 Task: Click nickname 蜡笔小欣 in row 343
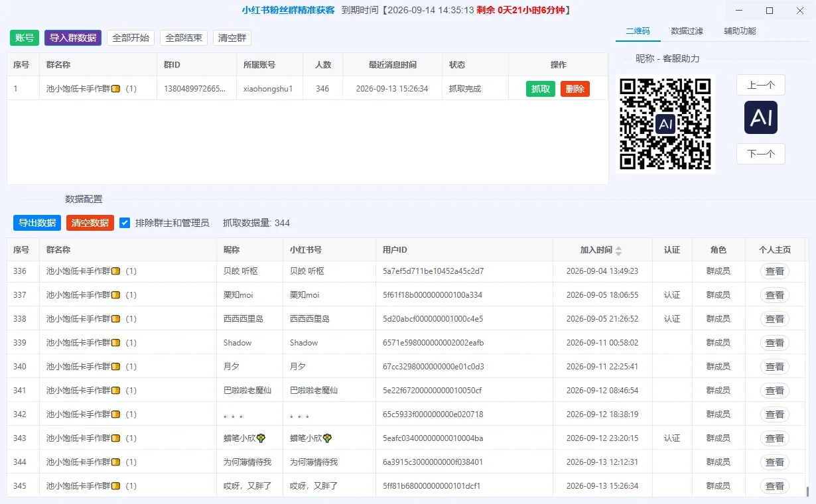[245, 438]
